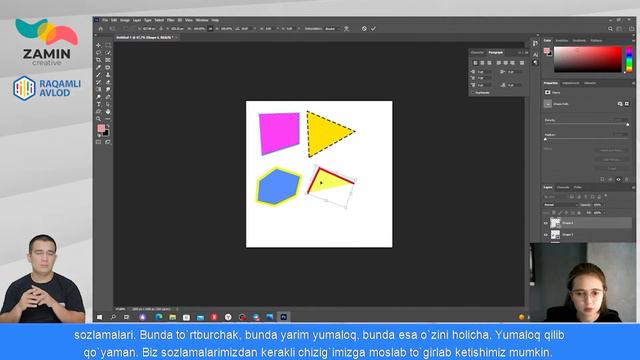
Task: Select the Gradient tool
Action: point(98,89)
